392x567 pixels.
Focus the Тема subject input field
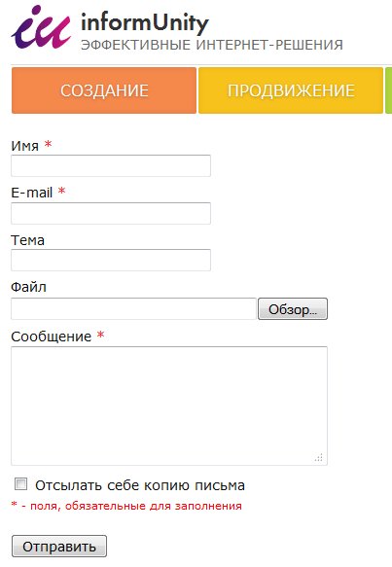point(111,260)
